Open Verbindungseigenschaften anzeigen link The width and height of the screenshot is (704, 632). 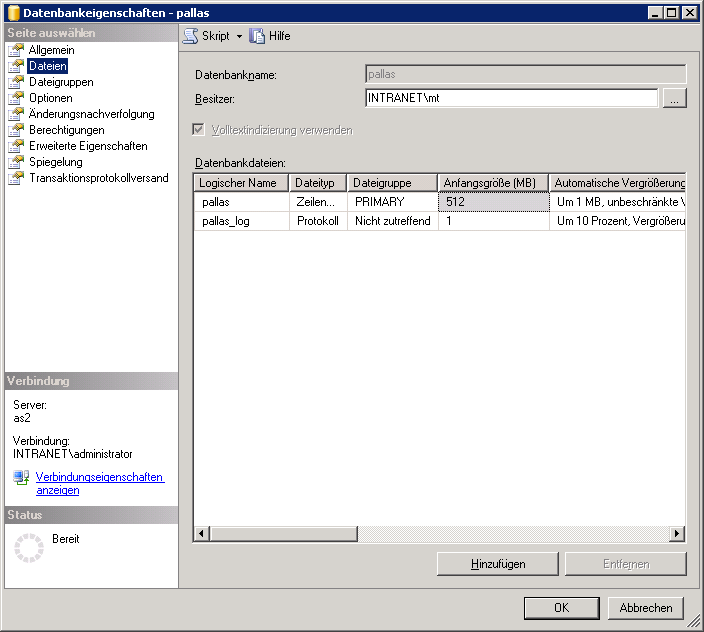[x=100, y=483]
